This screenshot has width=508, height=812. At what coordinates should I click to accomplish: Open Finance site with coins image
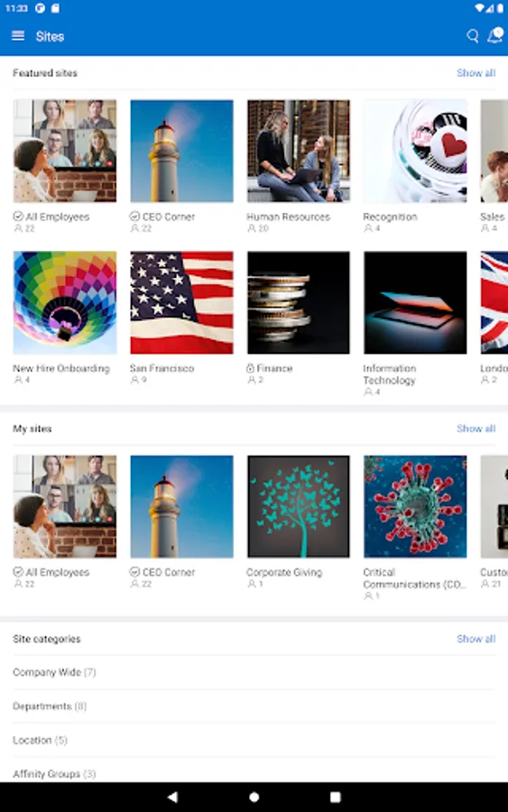(x=299, y=302)
